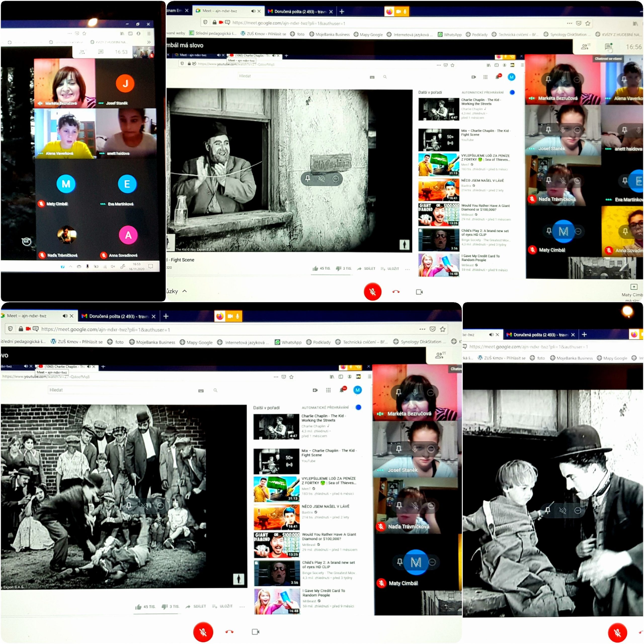Click YouTube SDÍLET button in bottom-left photo
Image resolution: width=644 pixels, height=644 pixels.
(196, 606)
